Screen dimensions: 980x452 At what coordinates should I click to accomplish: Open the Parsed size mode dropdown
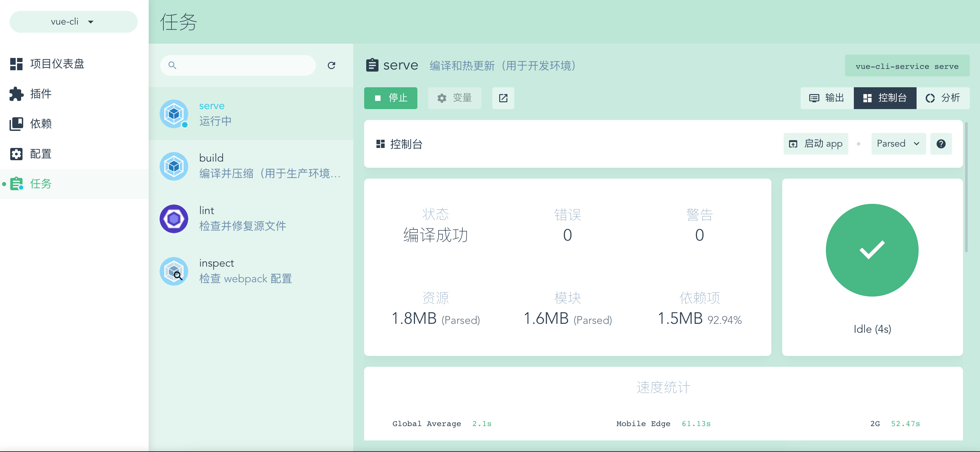[898, 144]
